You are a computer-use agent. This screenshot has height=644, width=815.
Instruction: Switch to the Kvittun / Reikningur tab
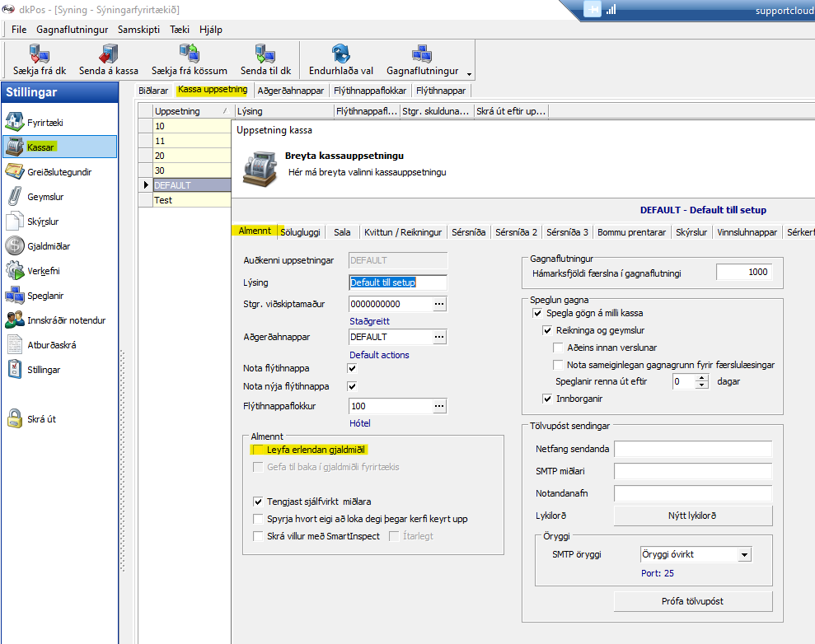pyautogui.click(x=403, y=232)
